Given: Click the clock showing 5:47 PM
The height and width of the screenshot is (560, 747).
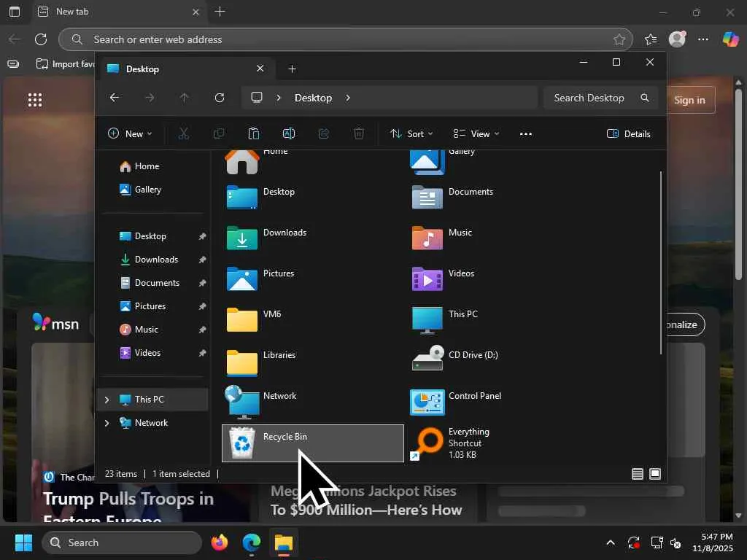Looking at the screenshot, I should (x=716, y=537).
